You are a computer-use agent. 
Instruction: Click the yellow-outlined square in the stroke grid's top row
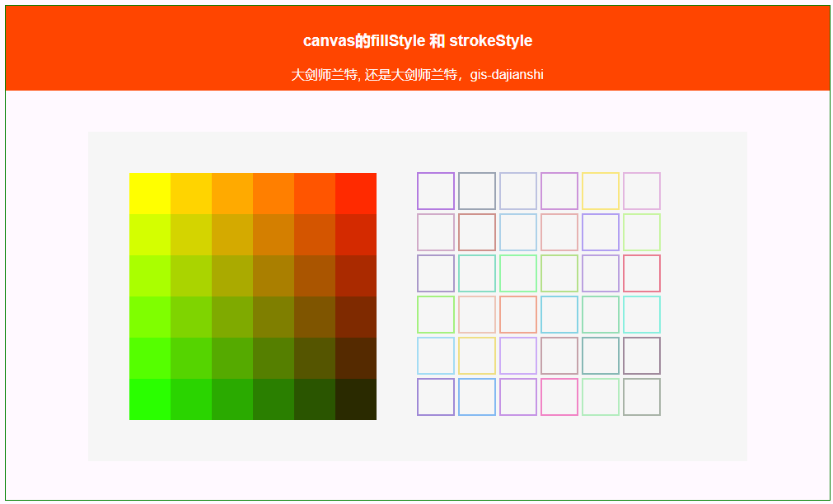(x=600, y=190)
